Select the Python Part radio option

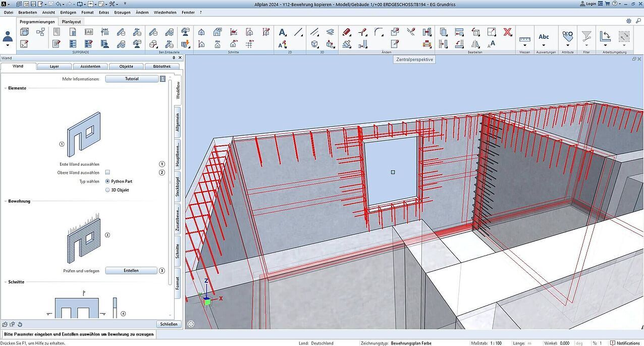(108, 181)
